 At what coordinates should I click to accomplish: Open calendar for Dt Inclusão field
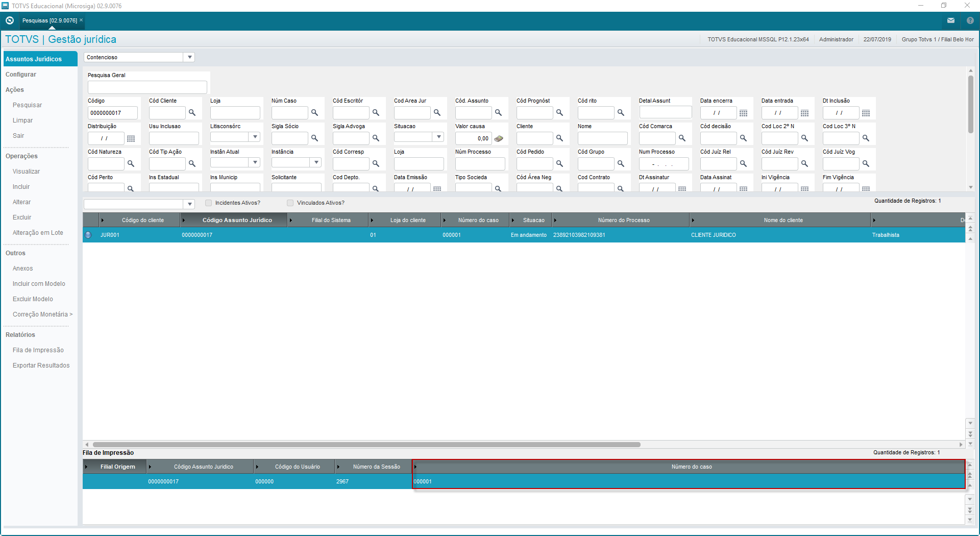click(x=866, y=113)
